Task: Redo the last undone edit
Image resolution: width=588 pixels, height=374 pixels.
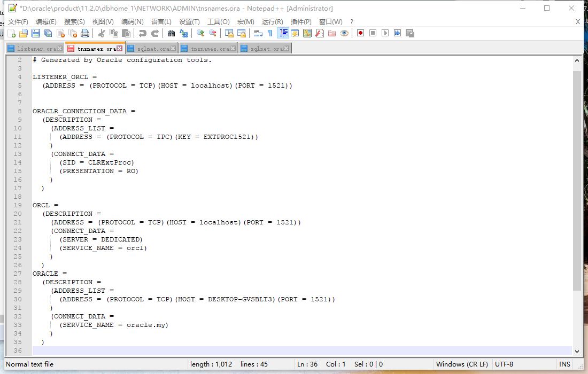Action: point(155,33)
